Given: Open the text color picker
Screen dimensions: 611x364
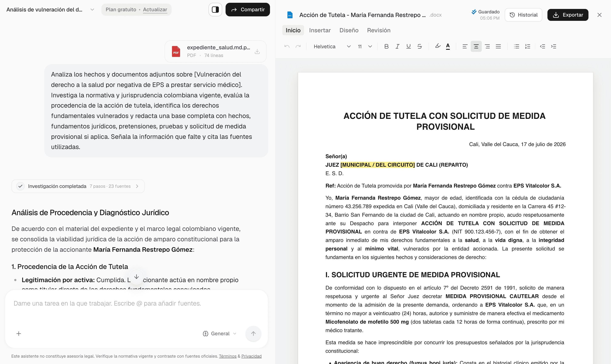Looking at the screenshot, I should point(448,46).
